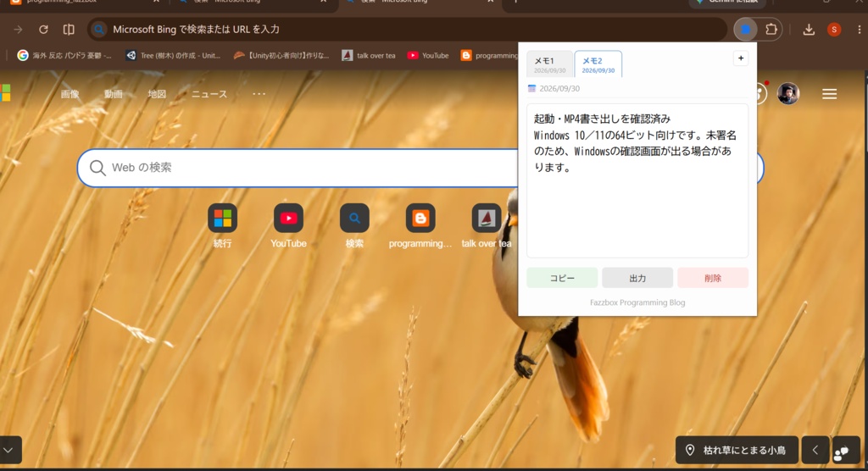Click inside the memo text area
Image resolution: width=868 pixels, height=471 pixels.
click(x=637, y=180)
